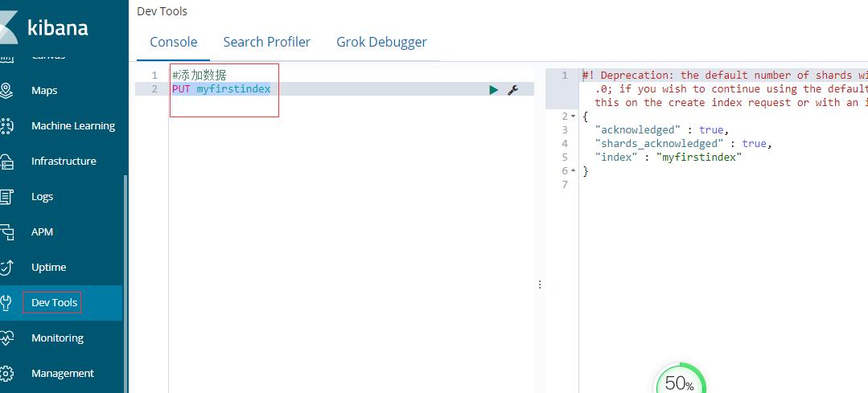Image resolution: width=868 pixels, height=393 pixels.
Task: Open the Machine Learning sidebar icon
Action: click(6, 126)
